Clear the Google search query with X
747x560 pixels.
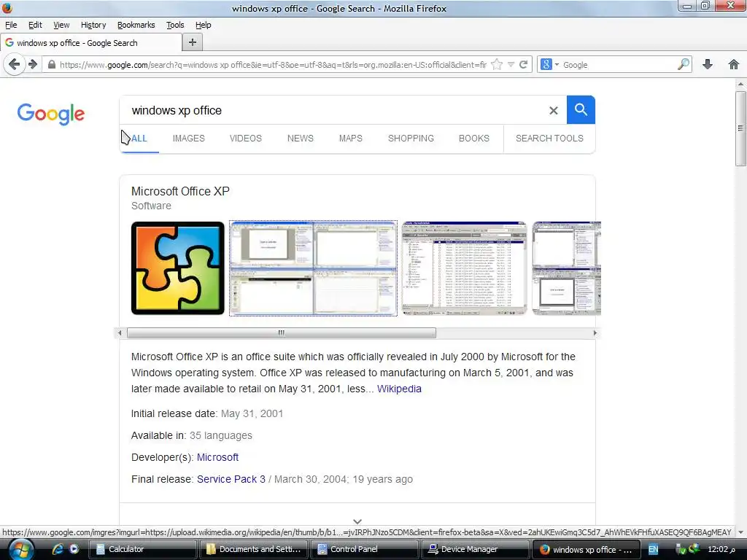[x=553, y=111]
